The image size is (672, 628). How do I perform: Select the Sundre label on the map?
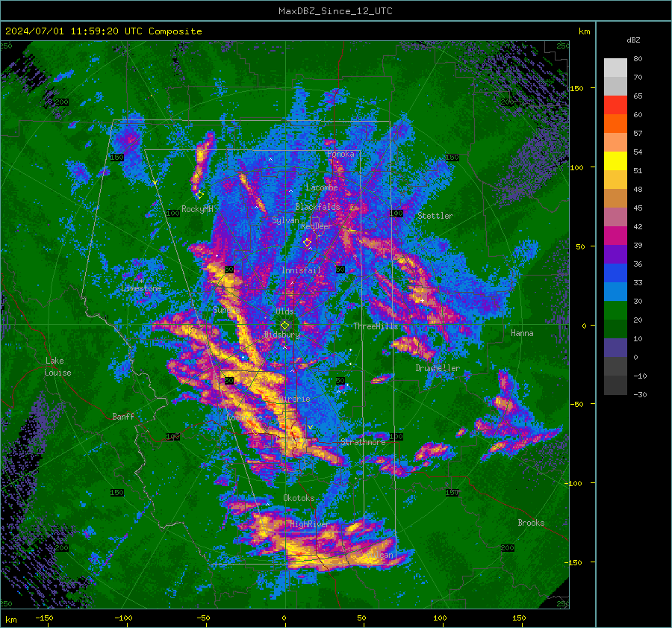coord(226,309)
